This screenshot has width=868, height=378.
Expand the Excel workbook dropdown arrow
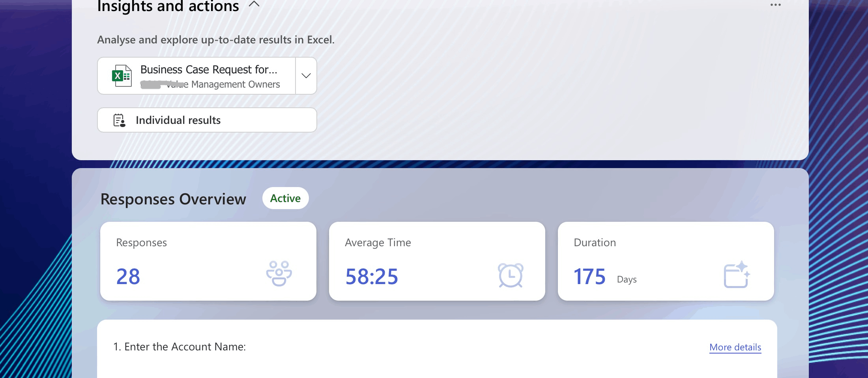click(x=306, y=76)
